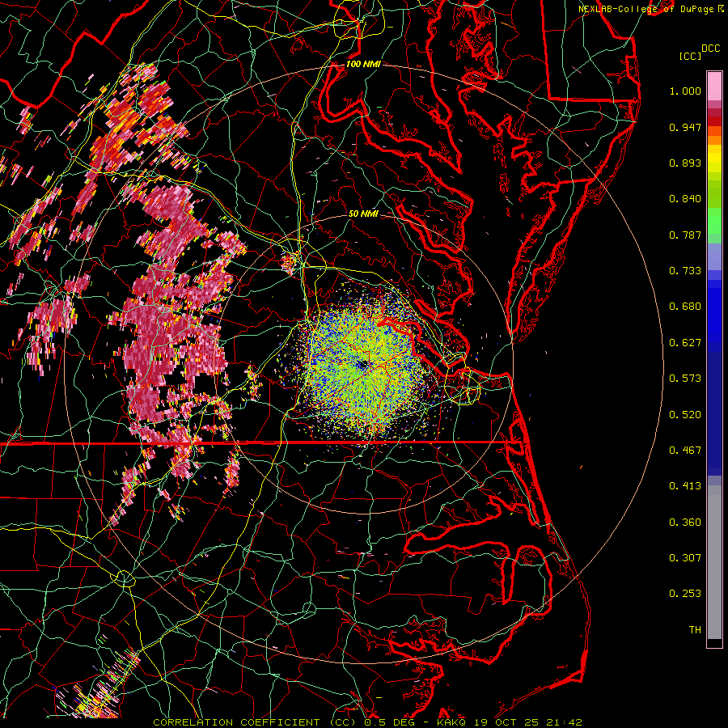
Task: Click the 0.840 legend value
Action: click(685, 199)
